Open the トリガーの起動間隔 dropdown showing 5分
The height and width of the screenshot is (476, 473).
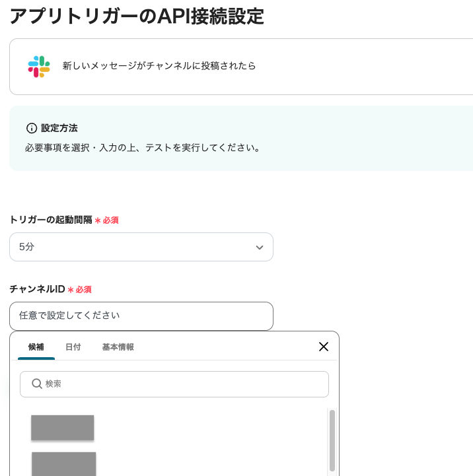141,247
